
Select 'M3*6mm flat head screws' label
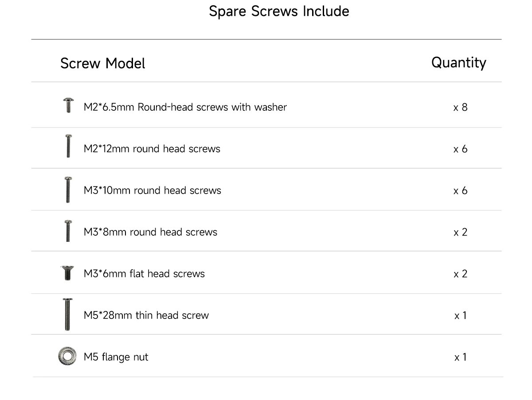point(144,274)
